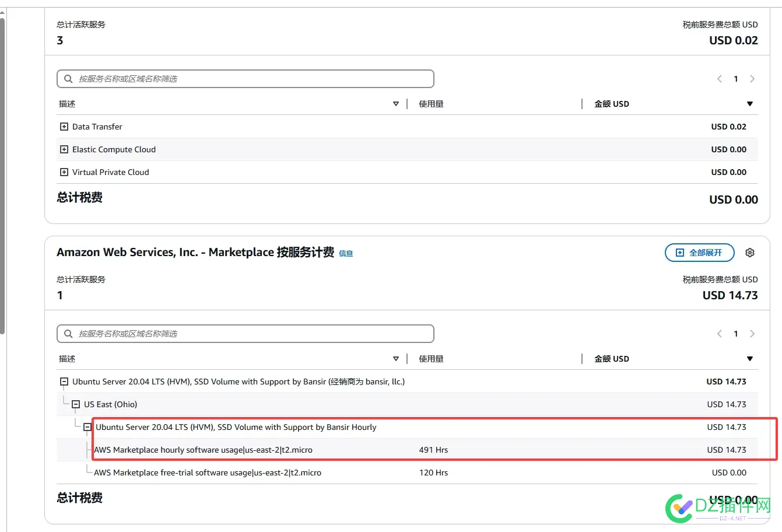Click inside the Marketplace filter input
Screen dimensions: 782x532
245,334
